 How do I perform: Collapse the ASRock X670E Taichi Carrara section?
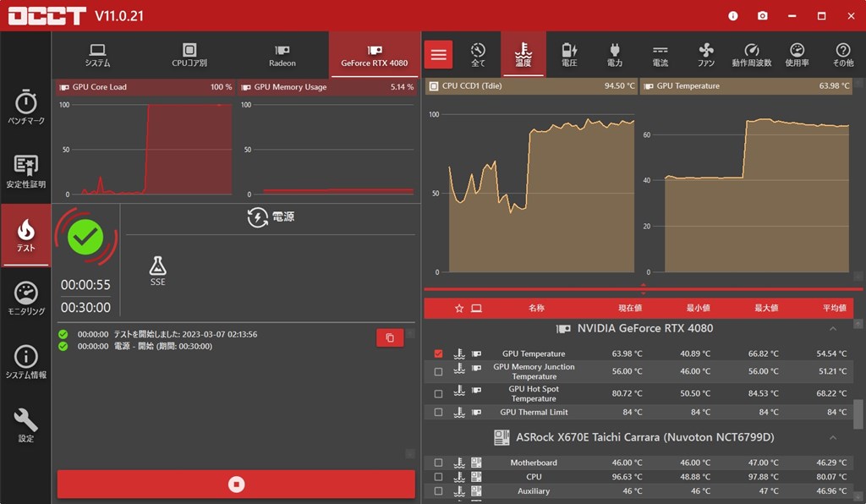[833, 437]
